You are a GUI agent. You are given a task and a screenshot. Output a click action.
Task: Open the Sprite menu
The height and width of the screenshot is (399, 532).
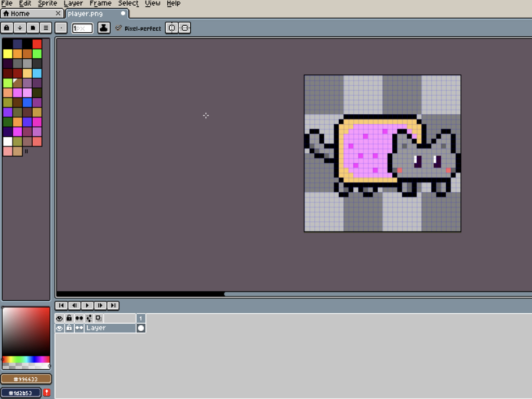(x=47, y=4)
